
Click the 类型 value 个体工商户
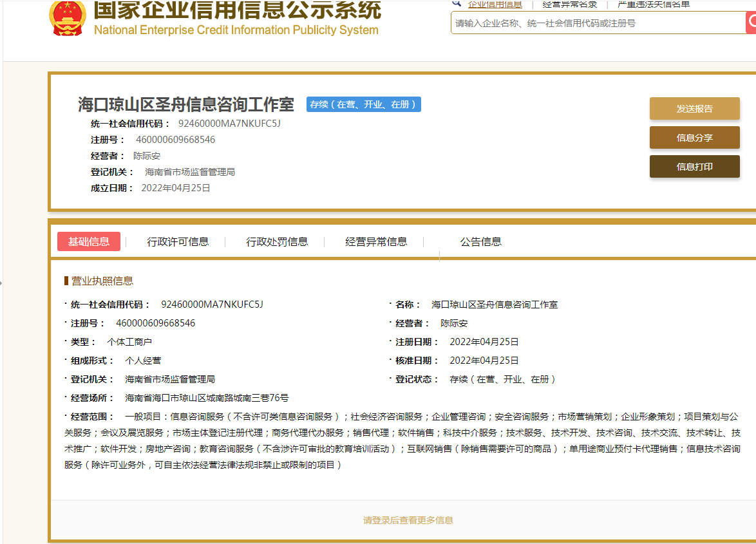point(129,342)
